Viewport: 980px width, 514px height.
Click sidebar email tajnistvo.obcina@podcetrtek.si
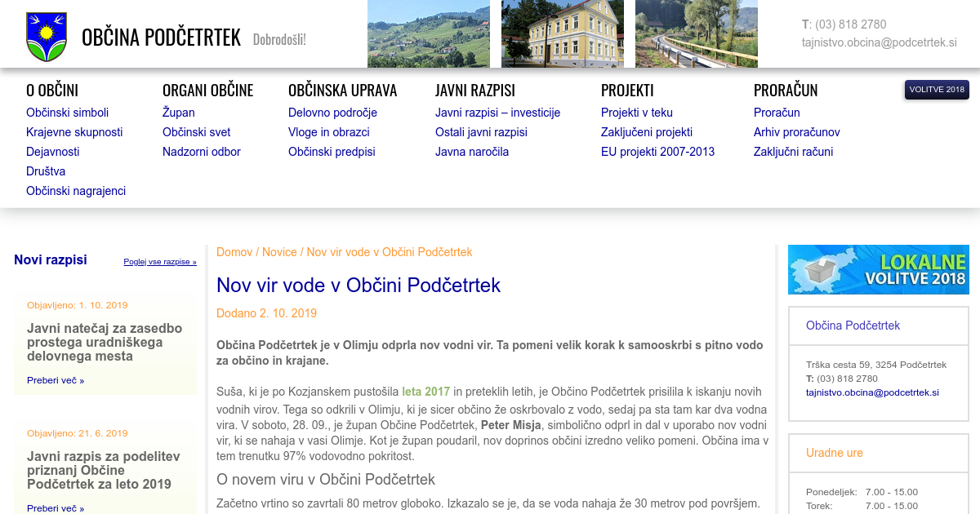tap(872, 392)
